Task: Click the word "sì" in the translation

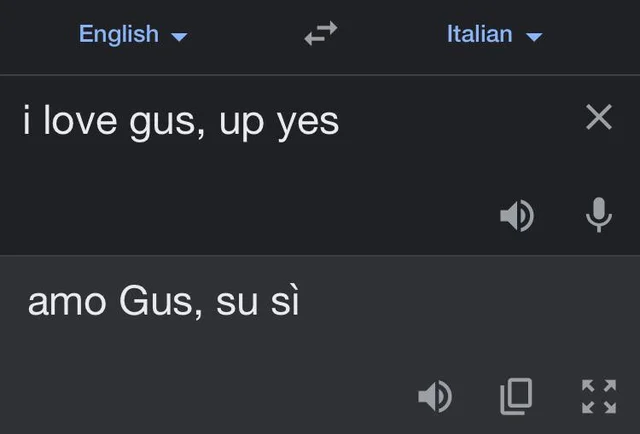Action: tap(285, 302)
